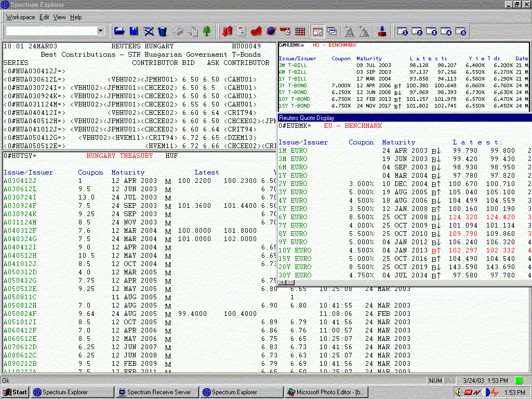The width and height of the screenshot is (532, 399).
Task: Open the toolbar combo box dropdown arrow
Action: tap(100, 31)
